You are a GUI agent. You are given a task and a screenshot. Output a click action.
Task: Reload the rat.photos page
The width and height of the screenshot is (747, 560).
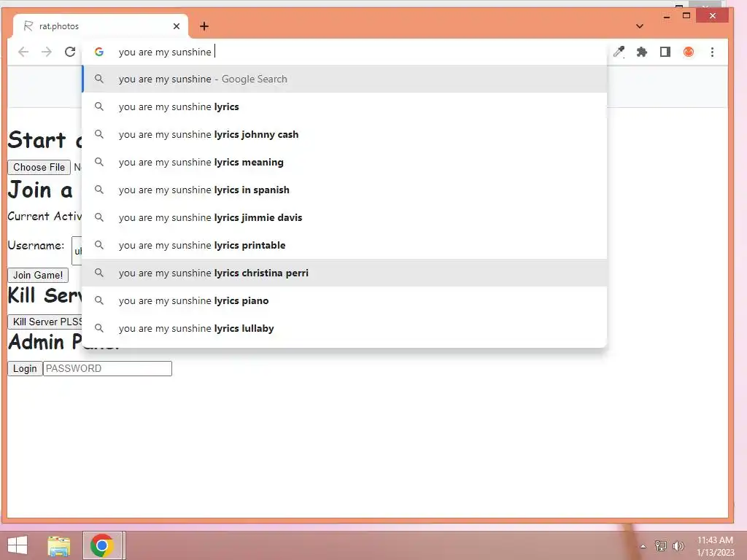(70, 52)
